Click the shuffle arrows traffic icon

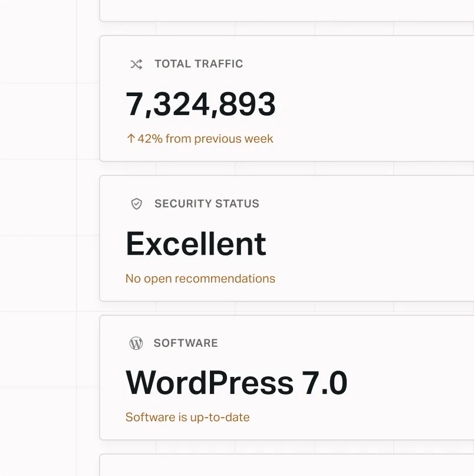pos(136,64)
